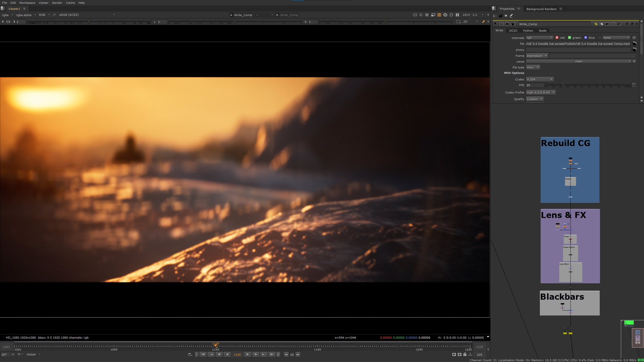The image size is (644, 362).
Task: Jump to last frame button
Action: tap(272, 354)
